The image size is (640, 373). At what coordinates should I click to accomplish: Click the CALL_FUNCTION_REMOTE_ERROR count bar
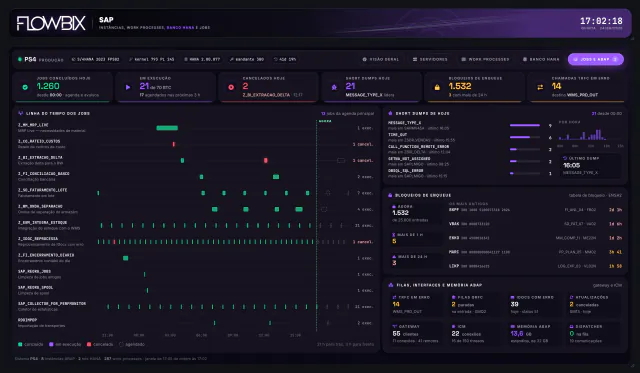525,149
